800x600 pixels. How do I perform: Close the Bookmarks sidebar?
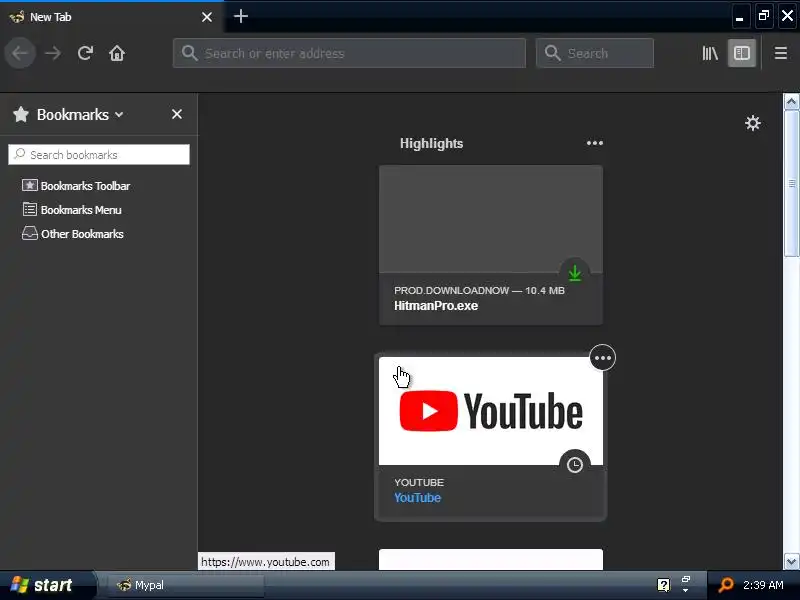pos(177,114)
